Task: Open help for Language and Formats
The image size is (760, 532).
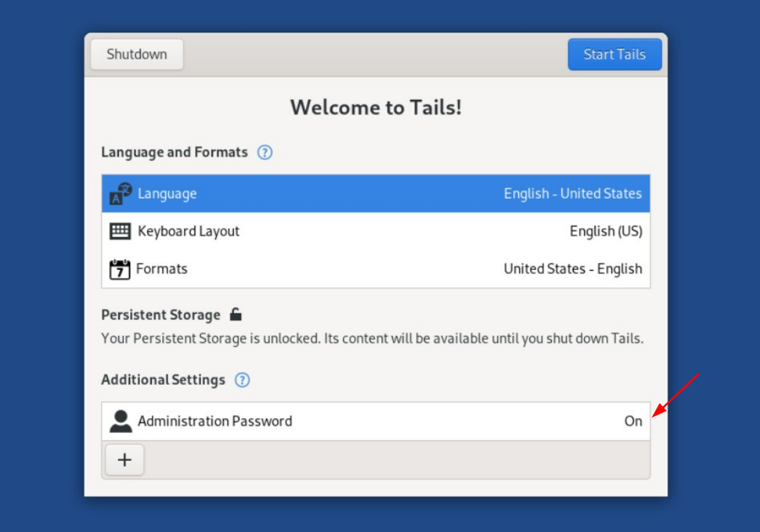Action: pyautogui.click(x=265, y=152)
